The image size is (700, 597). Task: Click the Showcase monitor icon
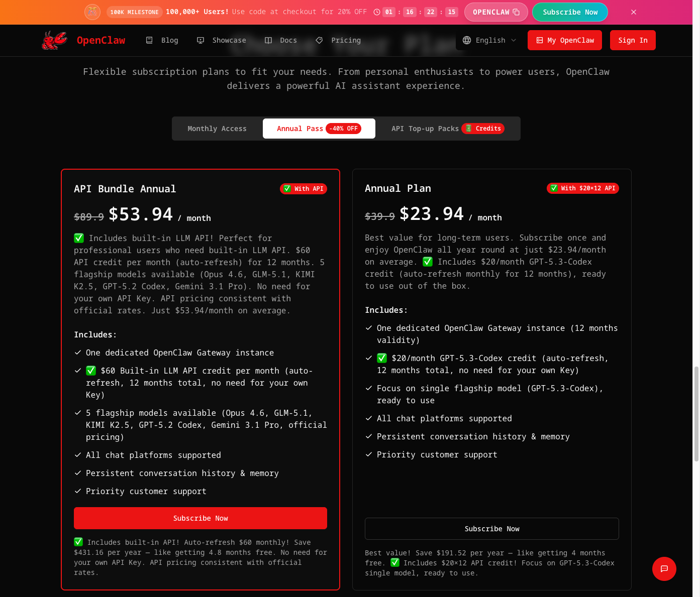pyautogui.click(x=201, y=40)
